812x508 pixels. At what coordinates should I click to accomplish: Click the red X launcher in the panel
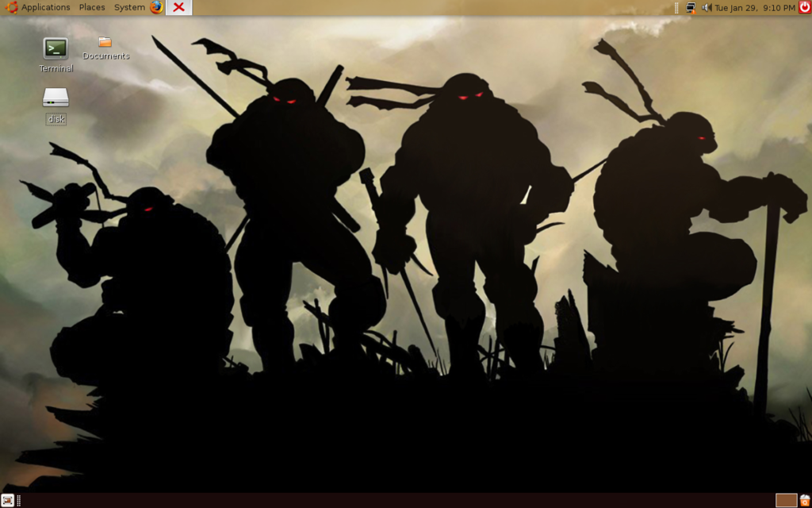[x=178, y=7]
